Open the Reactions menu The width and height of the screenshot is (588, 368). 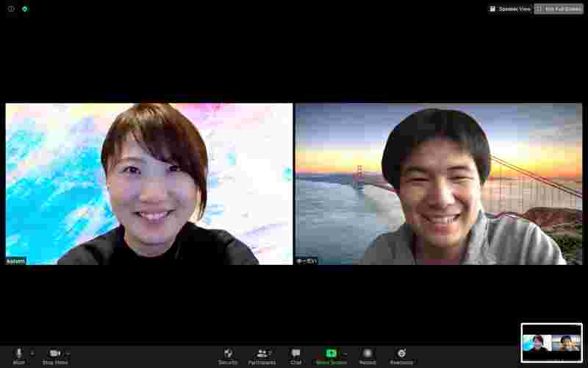coord(401,355)
